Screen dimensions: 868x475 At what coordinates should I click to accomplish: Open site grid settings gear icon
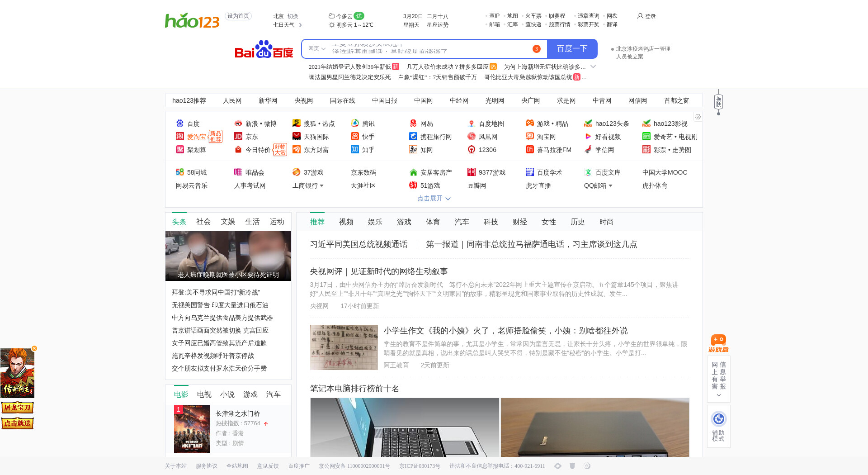(x=698, y=117)
